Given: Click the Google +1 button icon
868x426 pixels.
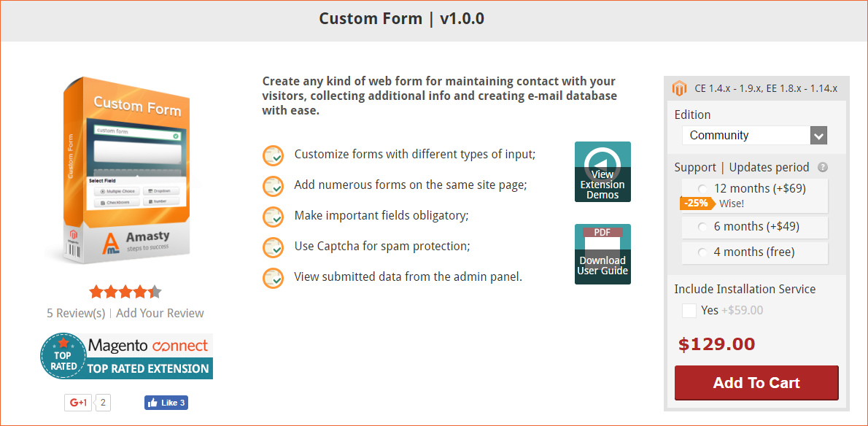Looking at the screenshot, I should [78, 403].
